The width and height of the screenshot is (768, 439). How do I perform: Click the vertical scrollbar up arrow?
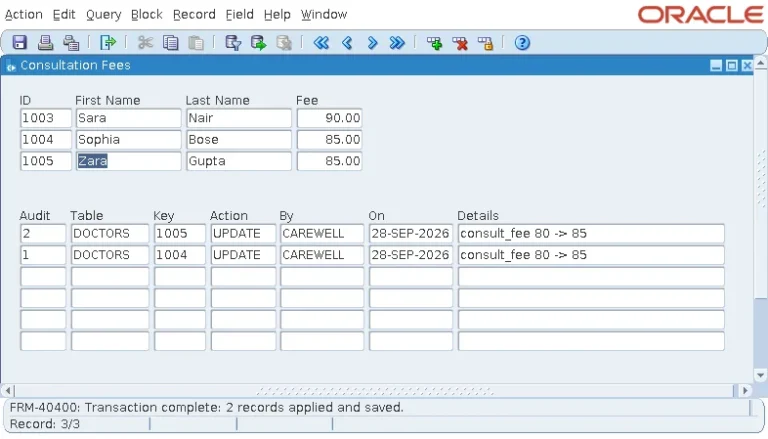[760, 63]
